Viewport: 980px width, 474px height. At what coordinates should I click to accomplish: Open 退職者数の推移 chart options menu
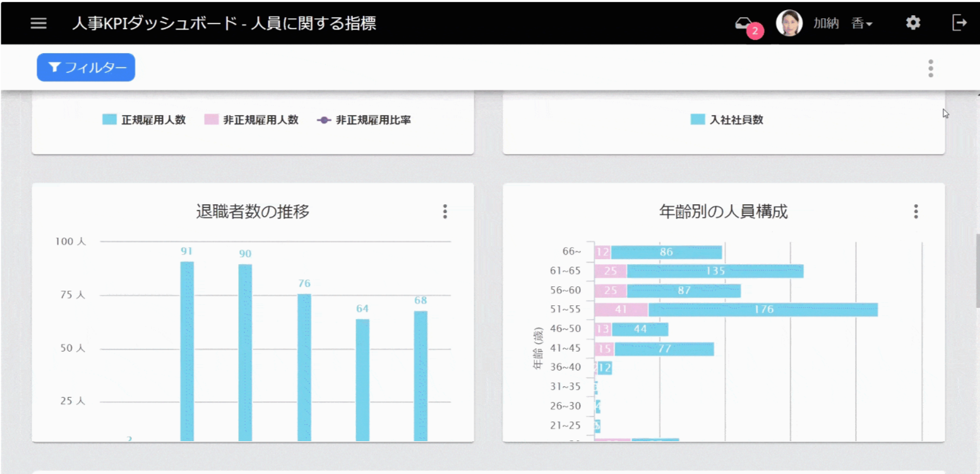[445, 212]
